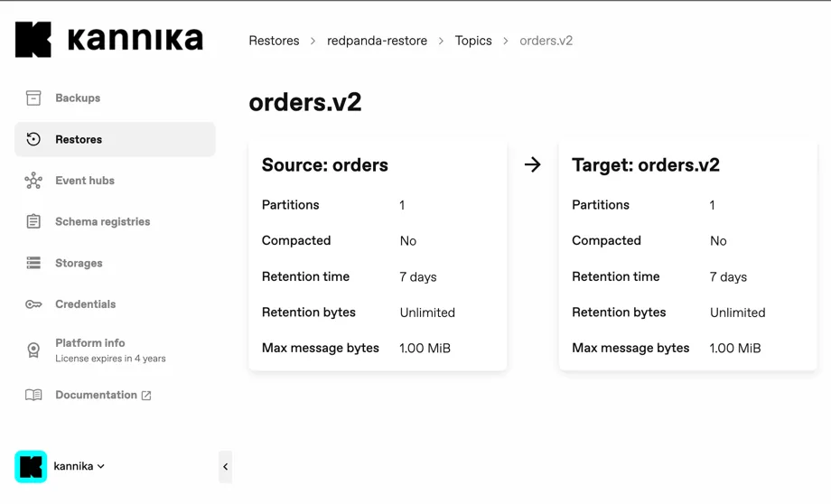
Task: Click the Platform info badge icon
Action: tap(33, 350)
